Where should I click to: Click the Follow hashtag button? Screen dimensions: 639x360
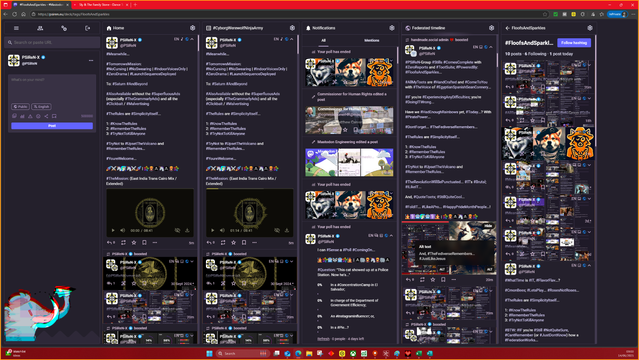pos(574,42)
